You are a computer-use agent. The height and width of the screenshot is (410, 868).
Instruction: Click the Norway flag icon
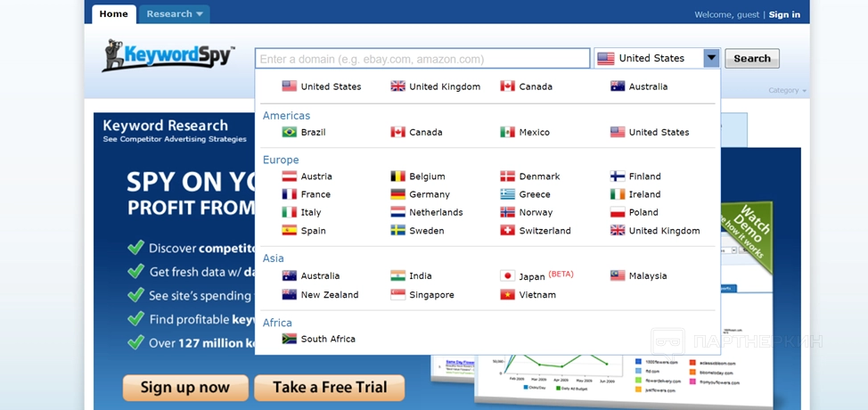pos(508,212)
